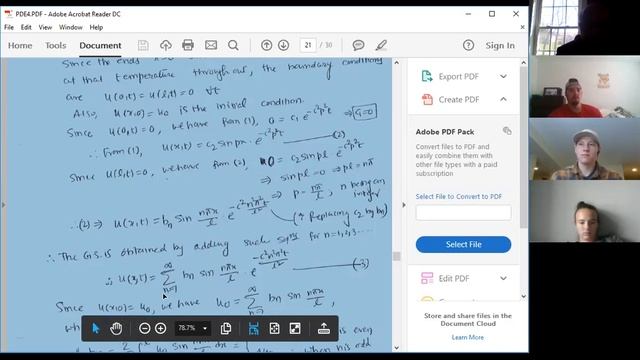Image resolution: width=640 pixels, height=360 pixels.
Task: Click the Fit width scrolling icon
Action: [253, 328]
